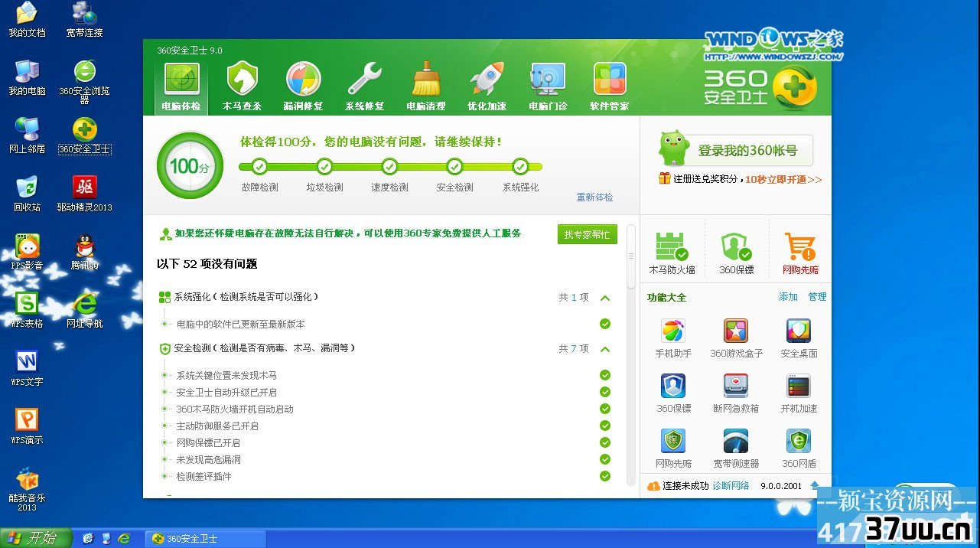Click check mark for 网购保镖已开启

tap(605, 442)
